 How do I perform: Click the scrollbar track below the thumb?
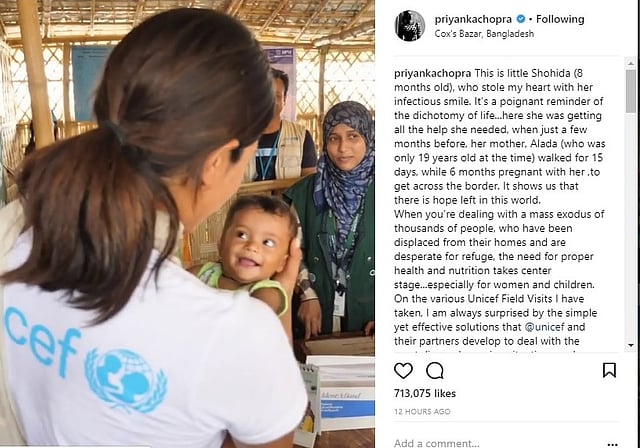(631, 226)
